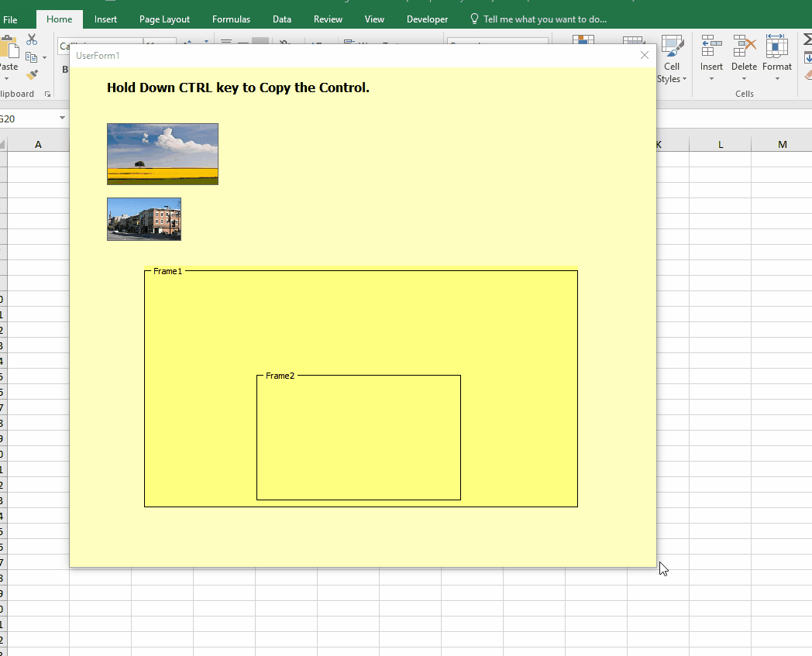Image resolution: width=812 pixels, height=656 pixels.
Task: Switch to the Data tab
Action: click(x=282, y=19)
